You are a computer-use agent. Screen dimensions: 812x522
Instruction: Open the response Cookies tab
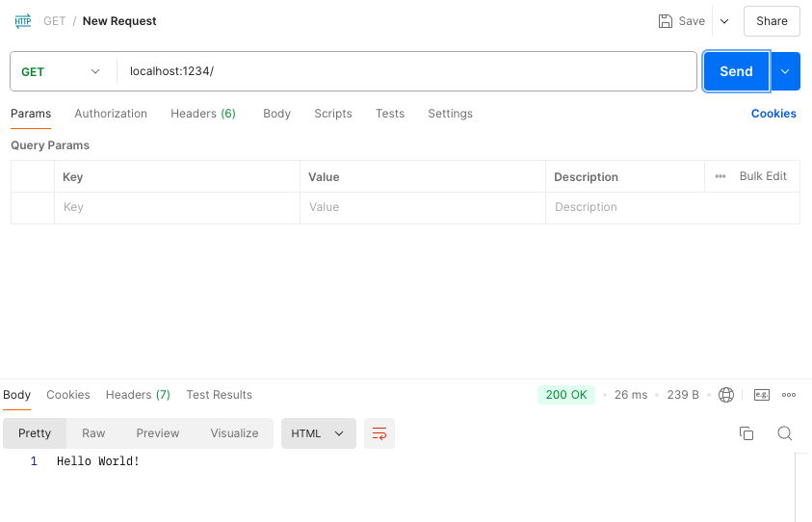tap(68, 395)
